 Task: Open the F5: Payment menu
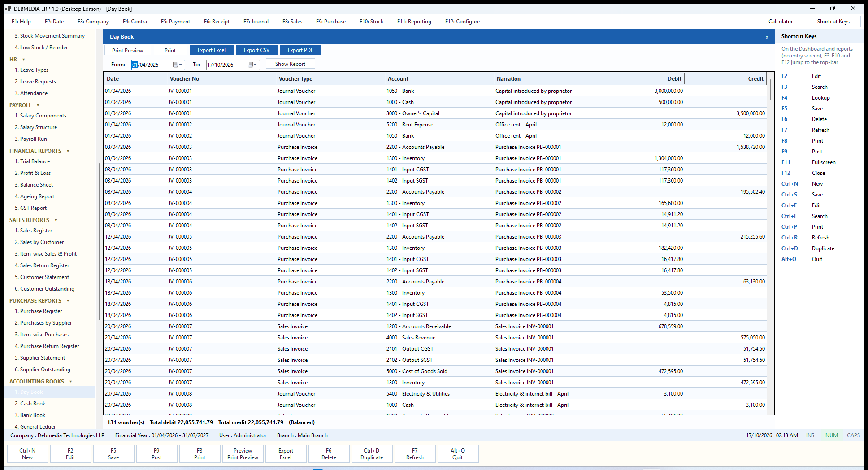[175, 22]
